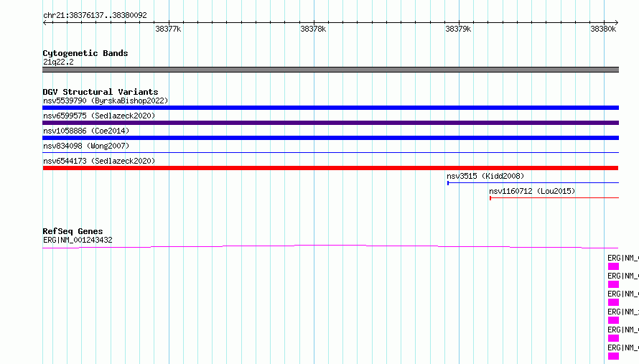Click the nsv1058886 (Coe2014) label
Image resolution: width=639 pixels, height=364 pixels.
coord(86,131)
